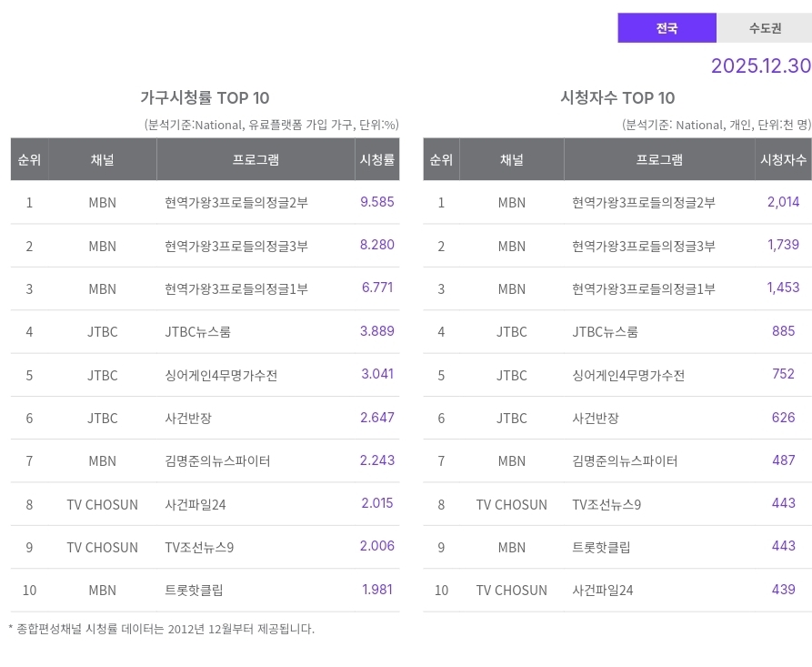Click the 2025.12.30 date label
This screenshot has height=667, width=812.
[760, 66]
